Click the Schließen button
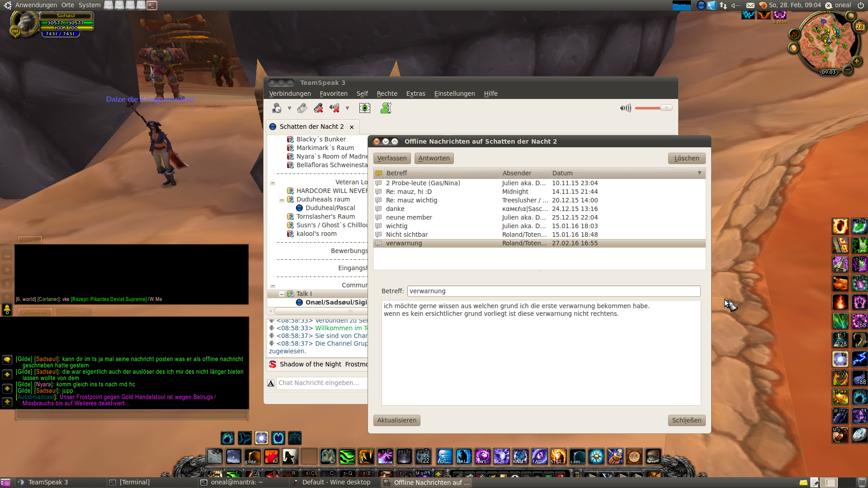 687,420
